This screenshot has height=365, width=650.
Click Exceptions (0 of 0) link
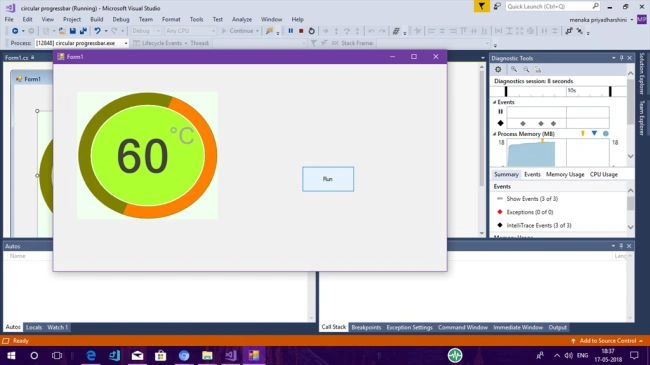(530, 212)
